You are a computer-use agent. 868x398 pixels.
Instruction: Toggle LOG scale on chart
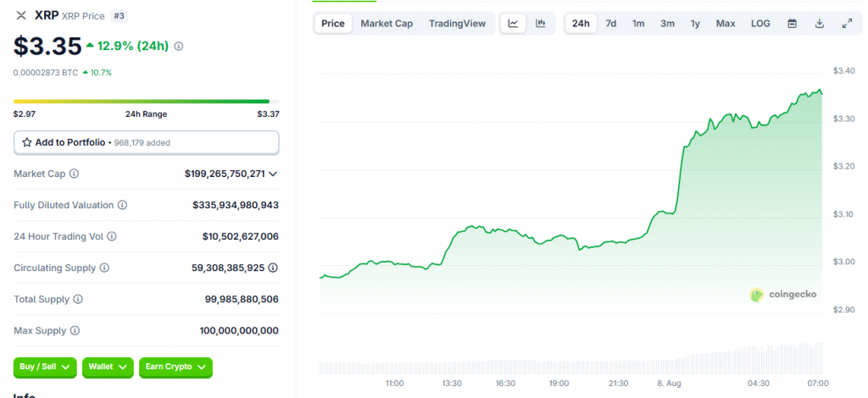click(760, 24)
